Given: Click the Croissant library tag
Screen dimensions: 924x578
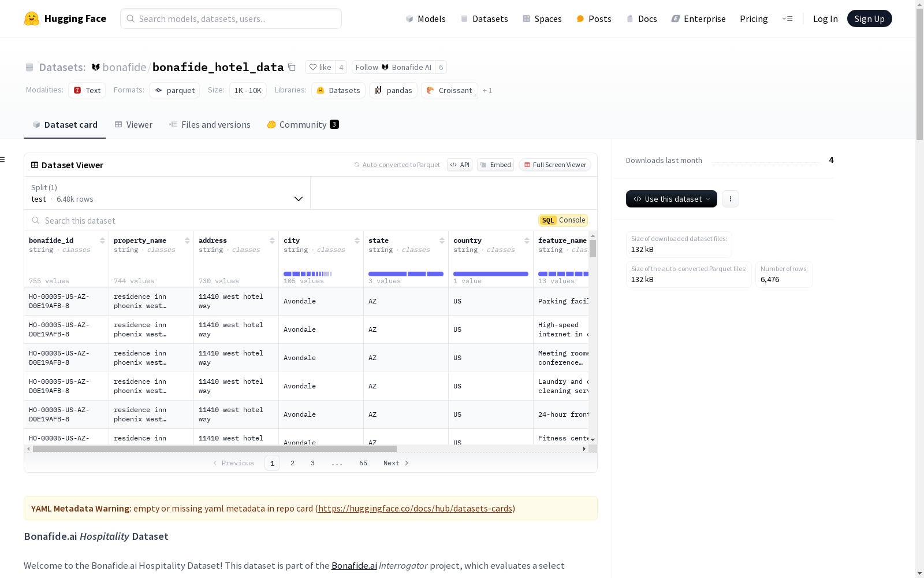Looking at the screenshot, I should click(449, 90).
